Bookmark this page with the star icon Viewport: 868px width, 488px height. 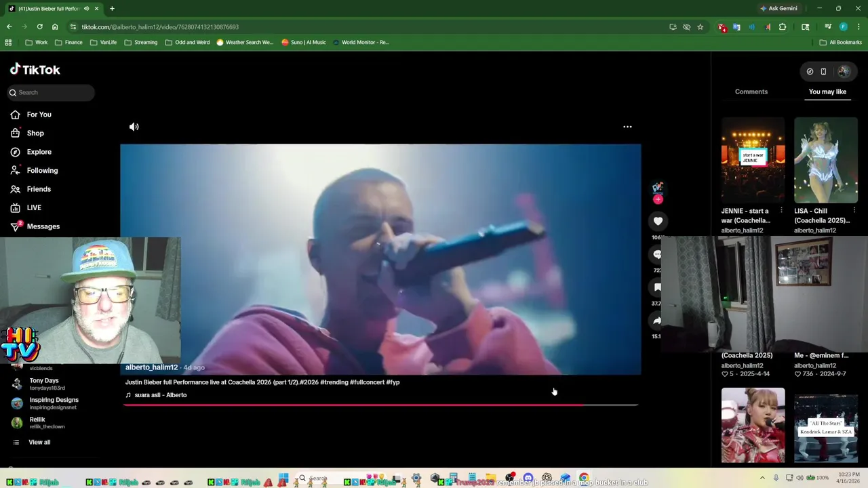point(700,27)
